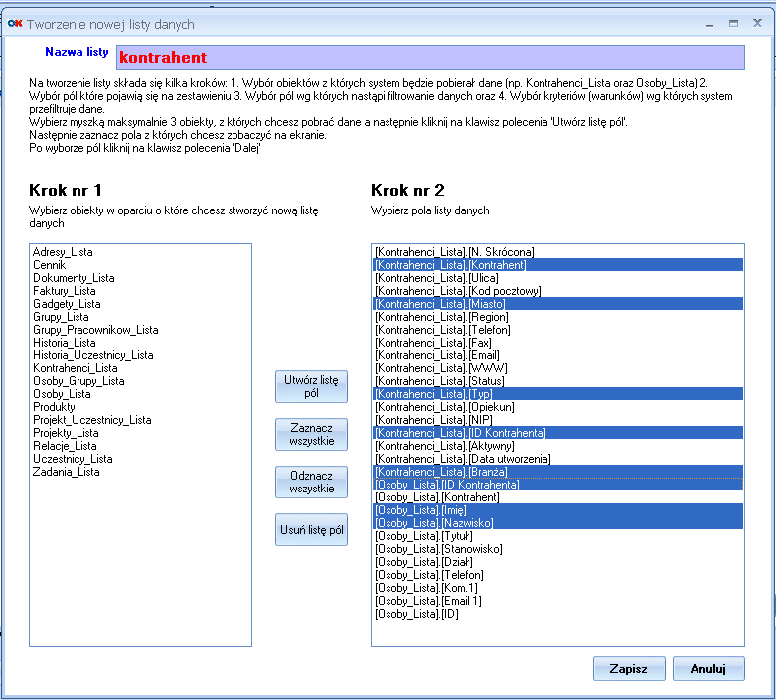This screenshot has width=776, height=700.
Task: Select Dokumenty_Lista object
Action: pyautogui.click(x=140, y=278)
